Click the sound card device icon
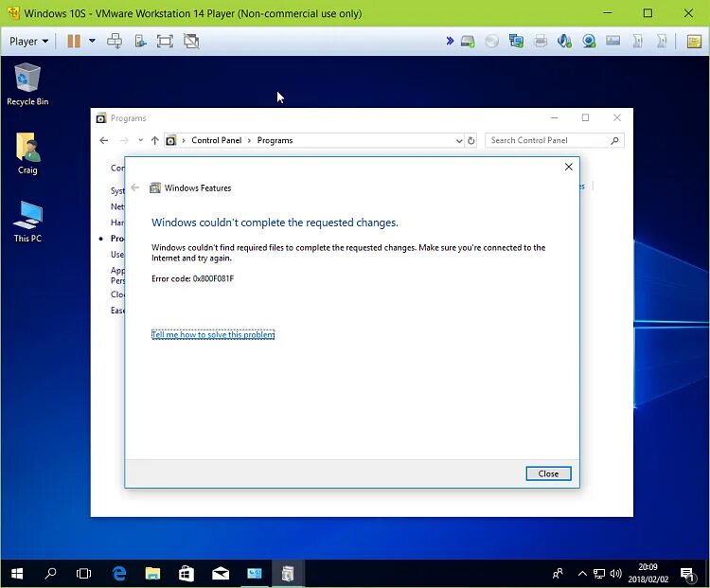Screen dimensions: 710x588 pyautogui.click(x=564, y=42)
